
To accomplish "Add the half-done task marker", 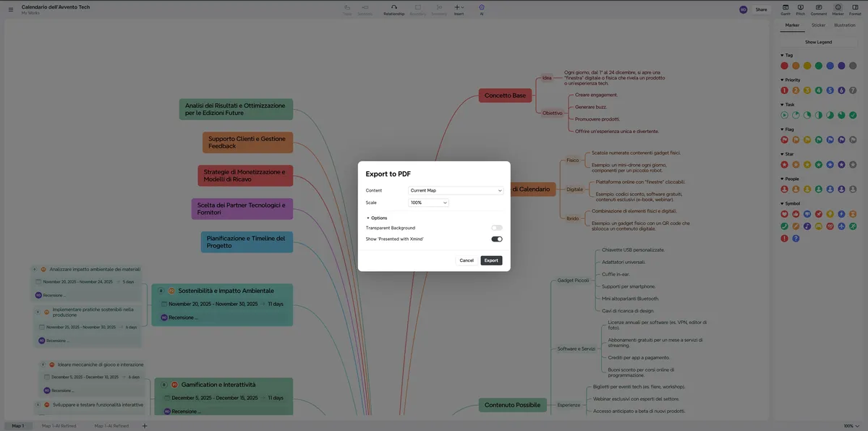I will click(x=819, y=115).
